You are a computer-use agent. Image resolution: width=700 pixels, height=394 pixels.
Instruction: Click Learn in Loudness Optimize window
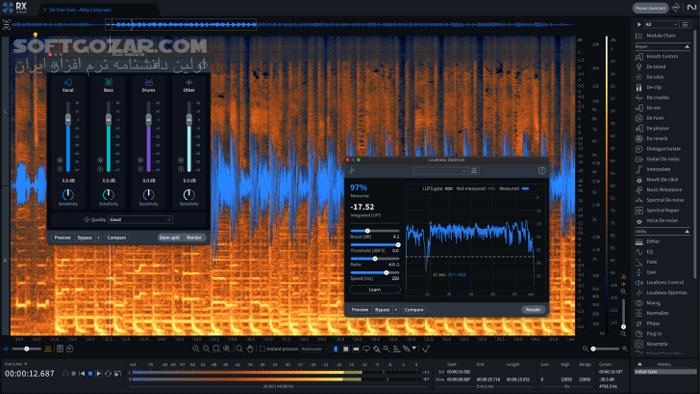coord(375,290)
